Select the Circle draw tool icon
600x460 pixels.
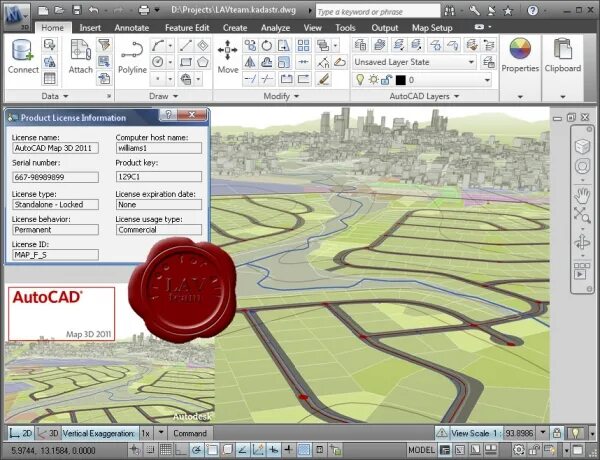pyautogui.click(x=158, y=62)
